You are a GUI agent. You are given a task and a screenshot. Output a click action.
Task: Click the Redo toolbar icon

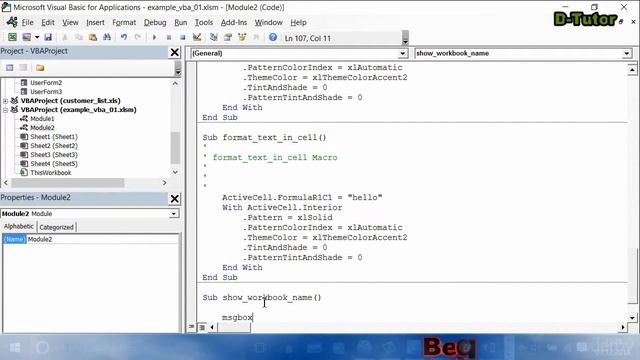(138, 38)
